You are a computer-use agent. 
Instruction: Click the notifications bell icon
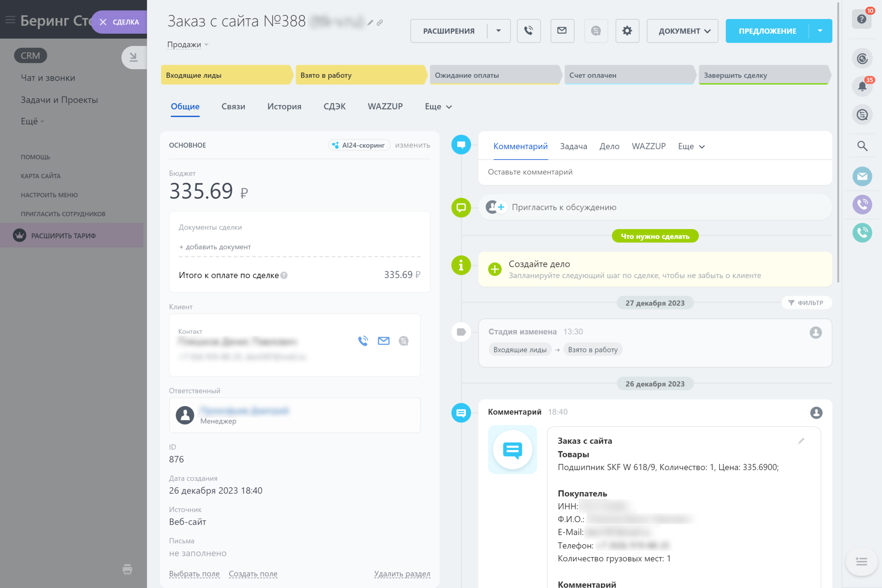coord(862,86)
